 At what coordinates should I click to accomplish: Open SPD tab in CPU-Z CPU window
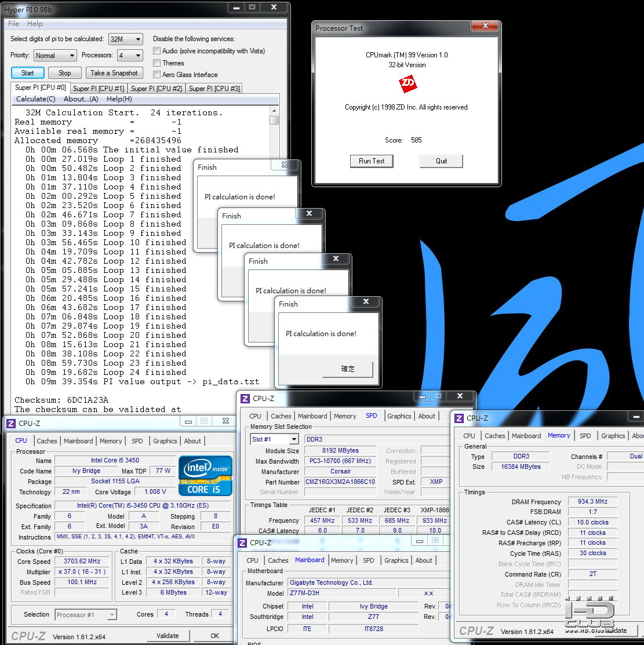click(137, 441)
